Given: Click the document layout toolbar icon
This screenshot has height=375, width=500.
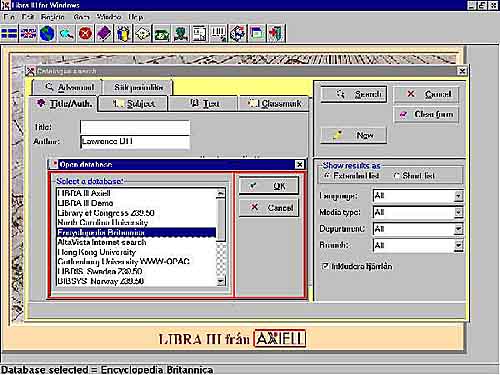Looking at the screenshot, I should point(199,34).
